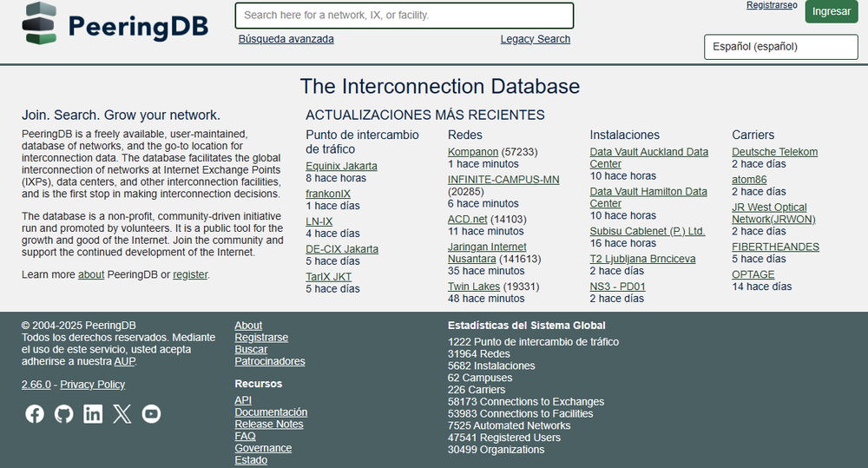Click the green Ingresar button

832,11
